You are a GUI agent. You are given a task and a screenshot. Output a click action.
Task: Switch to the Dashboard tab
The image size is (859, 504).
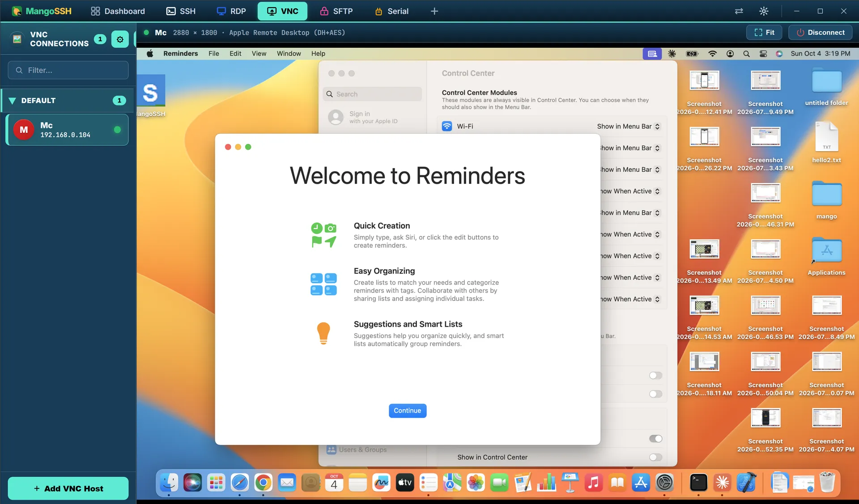(118, 11)
